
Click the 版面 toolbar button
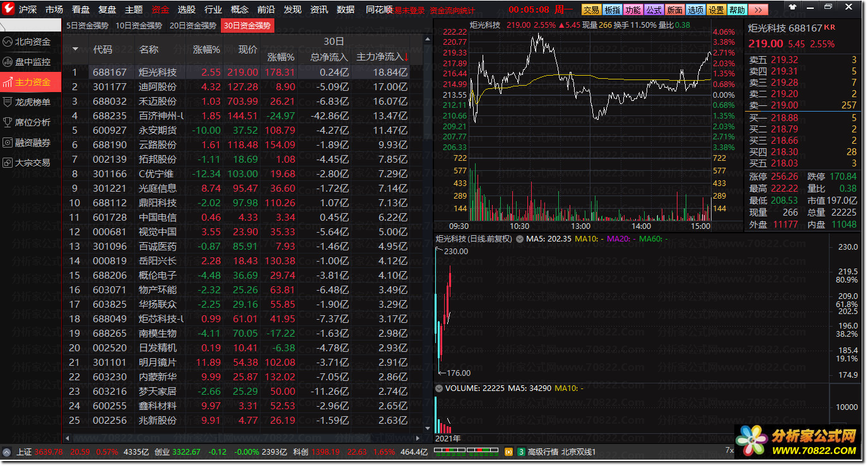[x=674, y=9]
